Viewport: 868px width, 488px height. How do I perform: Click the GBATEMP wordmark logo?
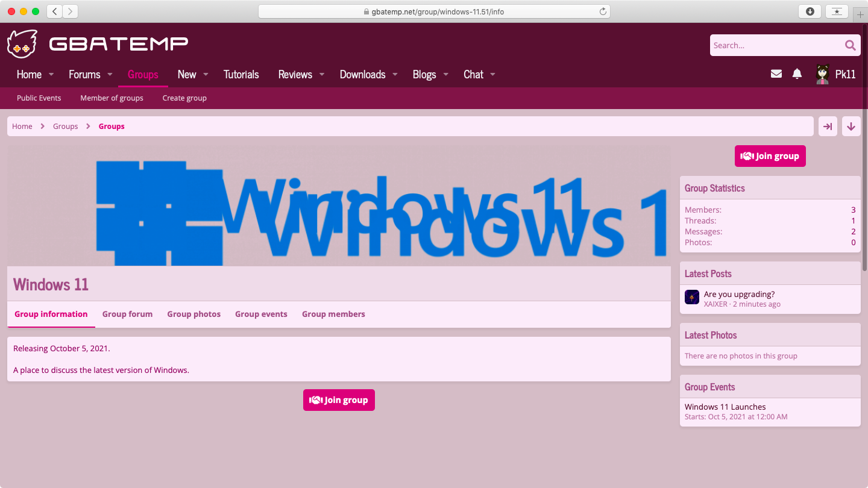point(119,44)
